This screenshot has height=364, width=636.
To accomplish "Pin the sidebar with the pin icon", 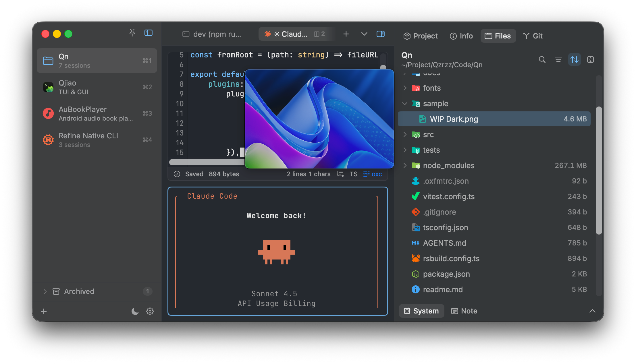I will click(x=132, y=33).
